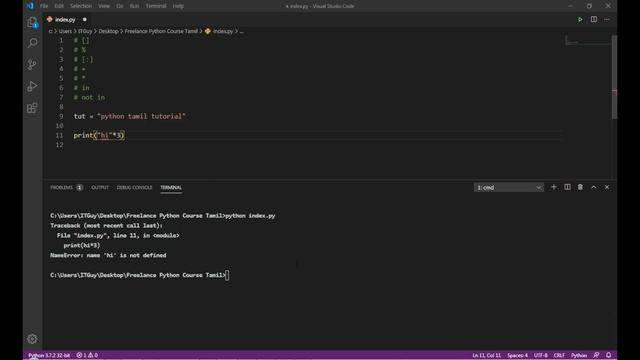Viewport: 640px width, 360px height.
Task: Kill the terminal with trash icon
Action: pyautogui.click(x=580, y=187)
